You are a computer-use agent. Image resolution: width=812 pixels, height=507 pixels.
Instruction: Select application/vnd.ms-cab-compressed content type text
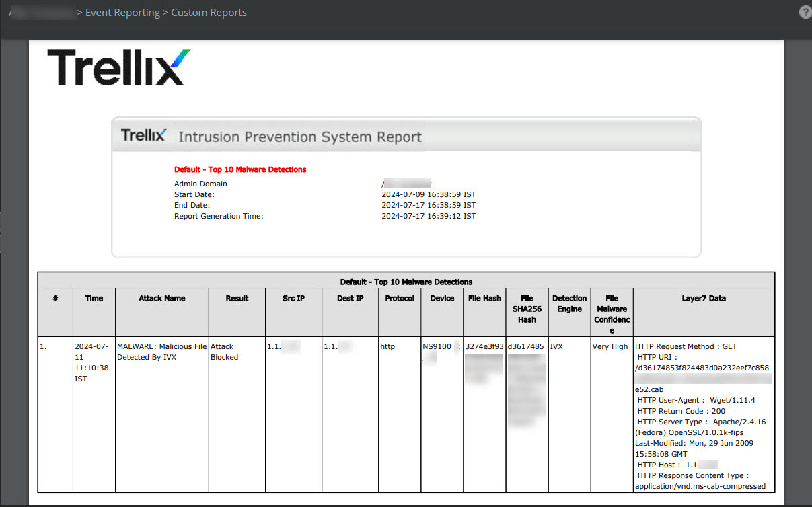[x=700, y=486]
